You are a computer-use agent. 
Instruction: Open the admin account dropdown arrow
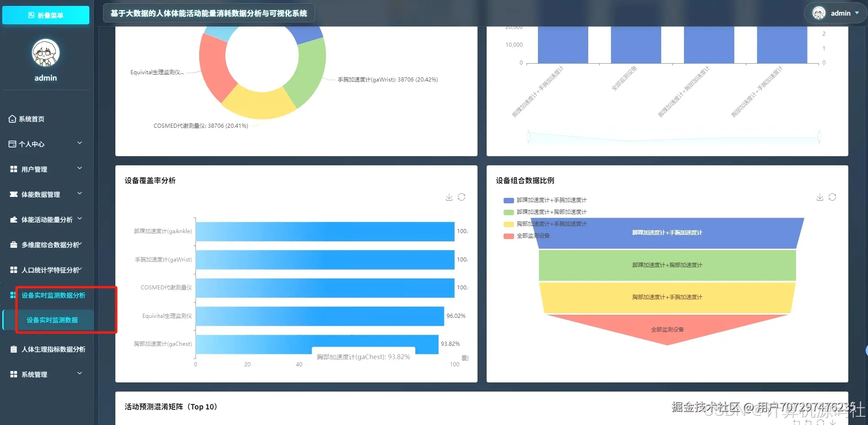pyautogui.click(x=857, y=13)
